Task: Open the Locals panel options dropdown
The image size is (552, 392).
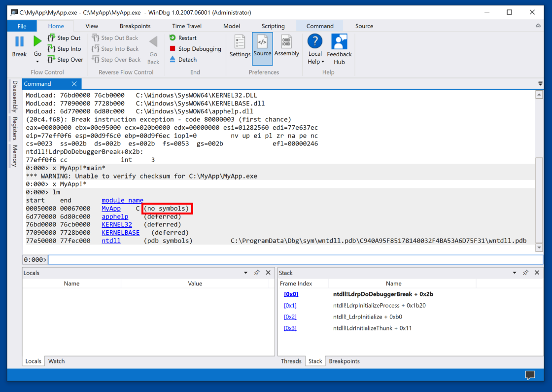Action: click(x=246, y=273)
